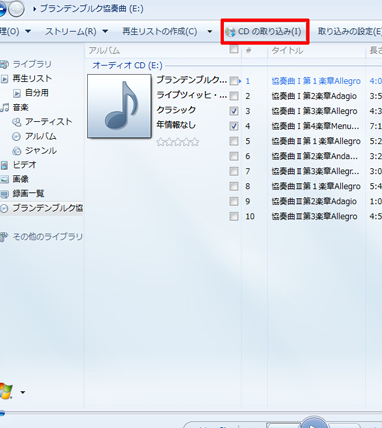The image size is (382, 428).
Task: Select ライブラリ in navigation pane
Action: pos(32,64)
